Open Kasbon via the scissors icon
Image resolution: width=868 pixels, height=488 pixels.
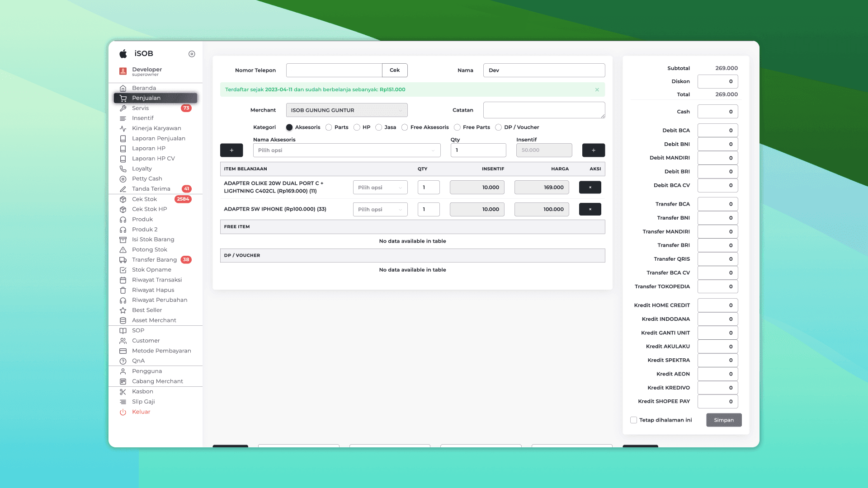pyautogui.click(x=123, y=392)
